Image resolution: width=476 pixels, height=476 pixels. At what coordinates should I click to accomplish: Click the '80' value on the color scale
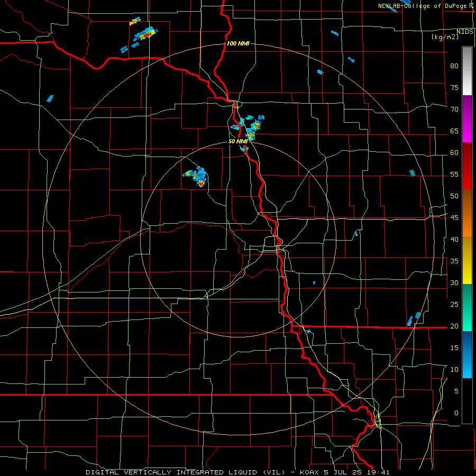click(x=454, y=66)
